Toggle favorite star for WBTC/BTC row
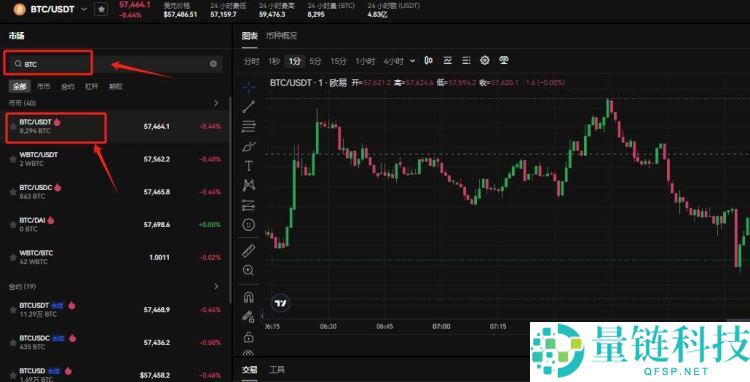 pyautogui.click(x=13, y=257)
